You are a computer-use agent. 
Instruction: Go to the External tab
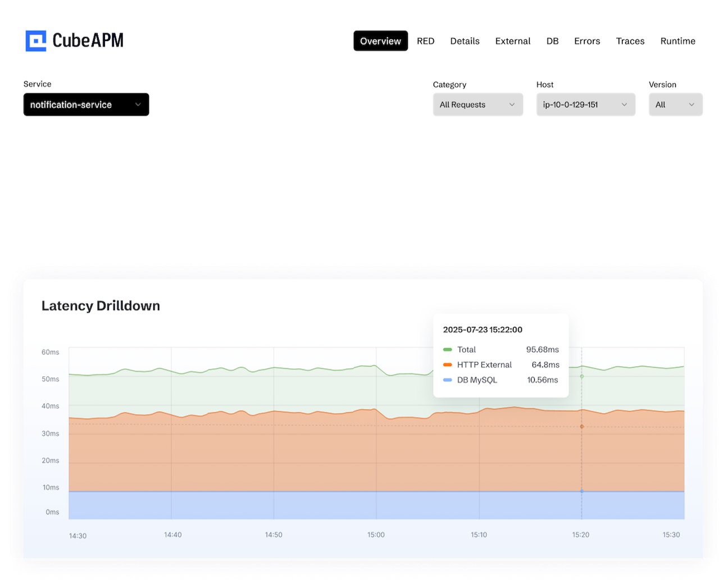click(512, 41)
